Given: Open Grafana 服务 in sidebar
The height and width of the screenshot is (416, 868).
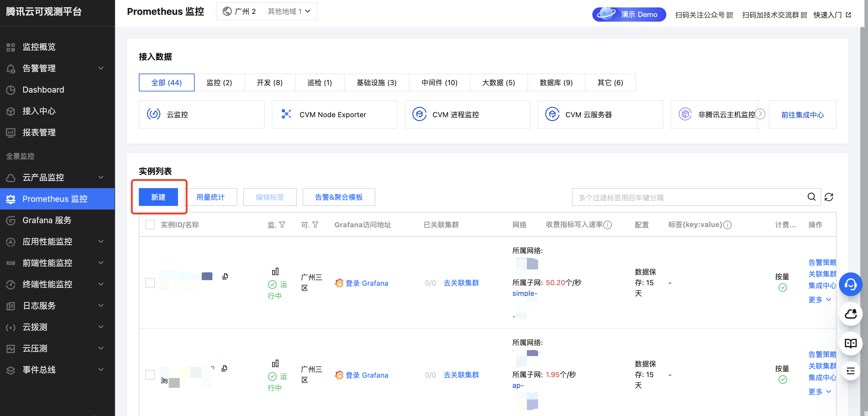Looking at the screenshot, I should 47,220.
